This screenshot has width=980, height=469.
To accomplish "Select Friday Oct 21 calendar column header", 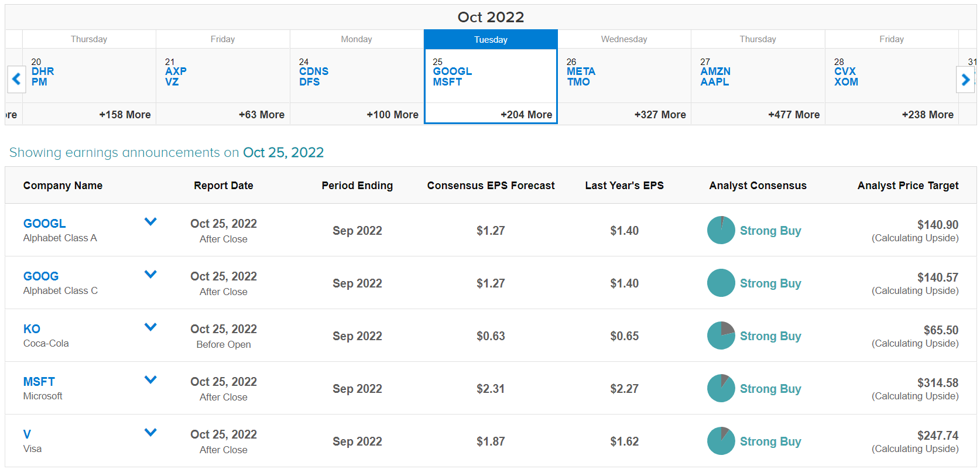I will 222,39.
